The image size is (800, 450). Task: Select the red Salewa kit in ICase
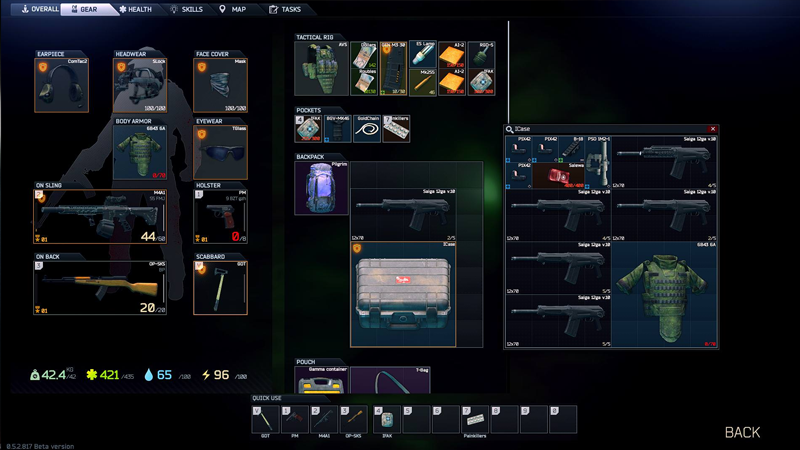(558, 176)
